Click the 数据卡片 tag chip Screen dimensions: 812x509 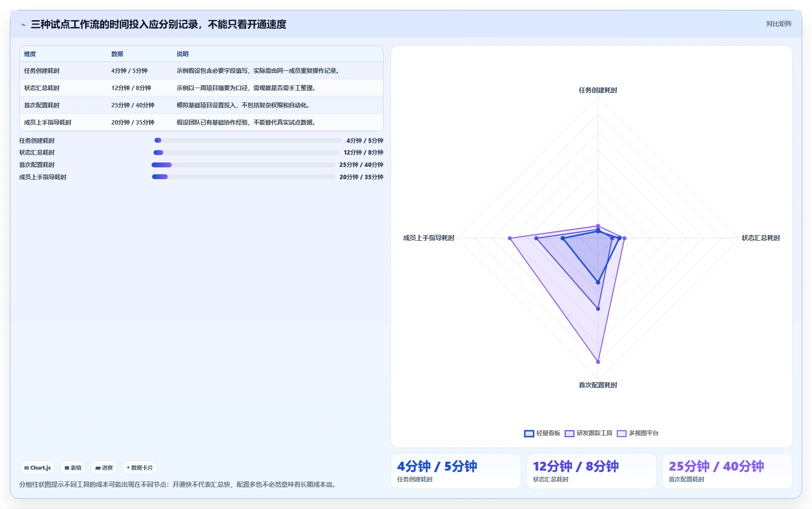140,468
